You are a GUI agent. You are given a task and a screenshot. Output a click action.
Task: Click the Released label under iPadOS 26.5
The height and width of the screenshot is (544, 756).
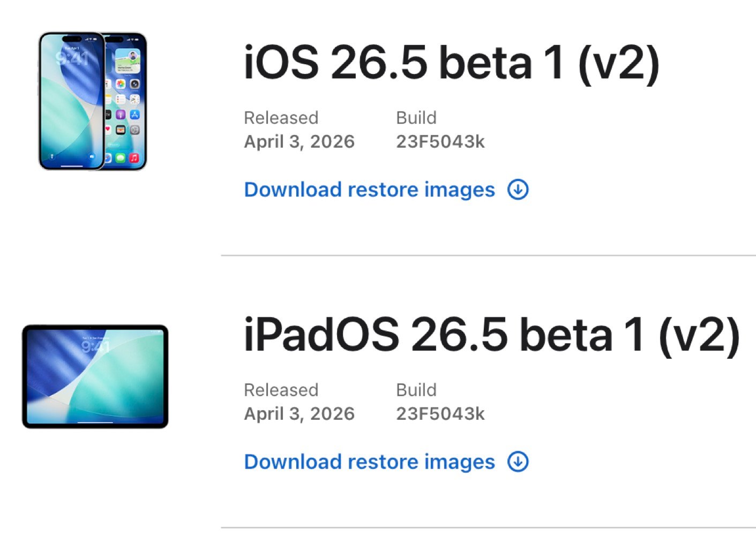(x=281, y=390)
